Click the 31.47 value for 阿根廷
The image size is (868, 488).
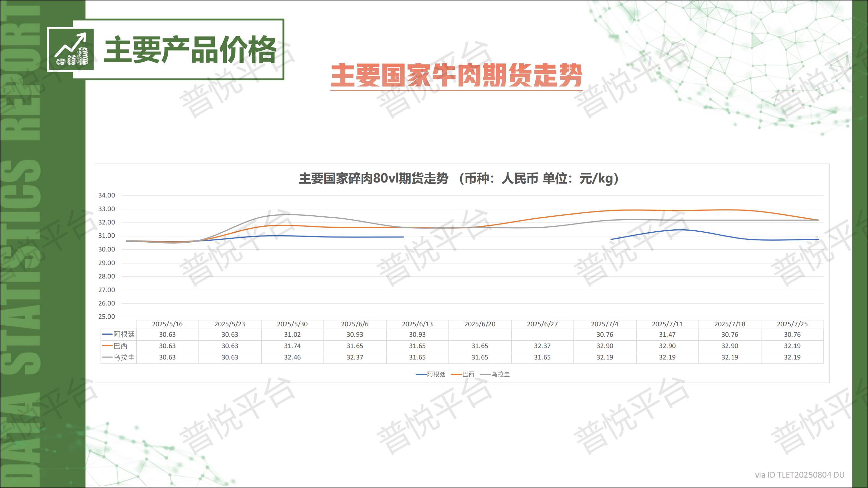point(667,335)
